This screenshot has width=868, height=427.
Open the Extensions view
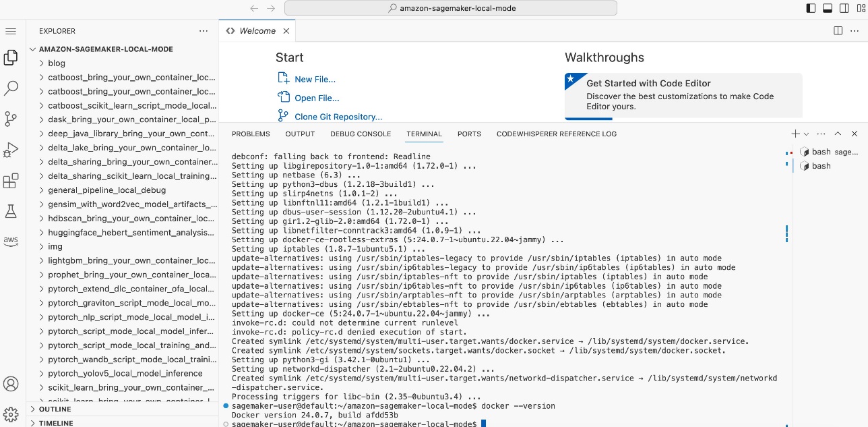point(11,181)
